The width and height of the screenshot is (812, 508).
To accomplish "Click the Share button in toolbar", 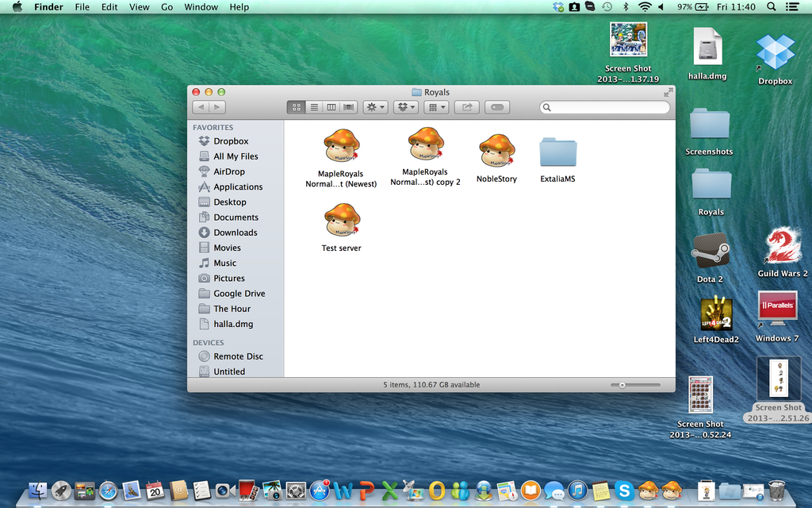I will tap(466, 106).
